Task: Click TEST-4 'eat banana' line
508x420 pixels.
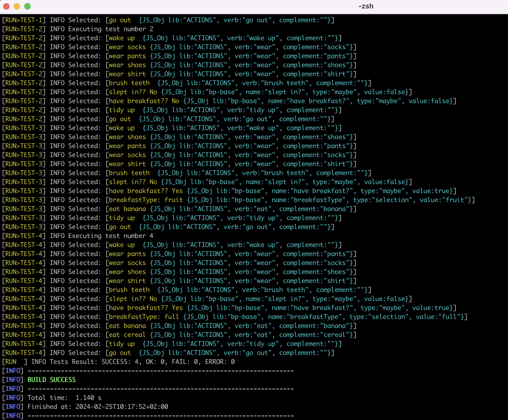Action: point(179,326)
